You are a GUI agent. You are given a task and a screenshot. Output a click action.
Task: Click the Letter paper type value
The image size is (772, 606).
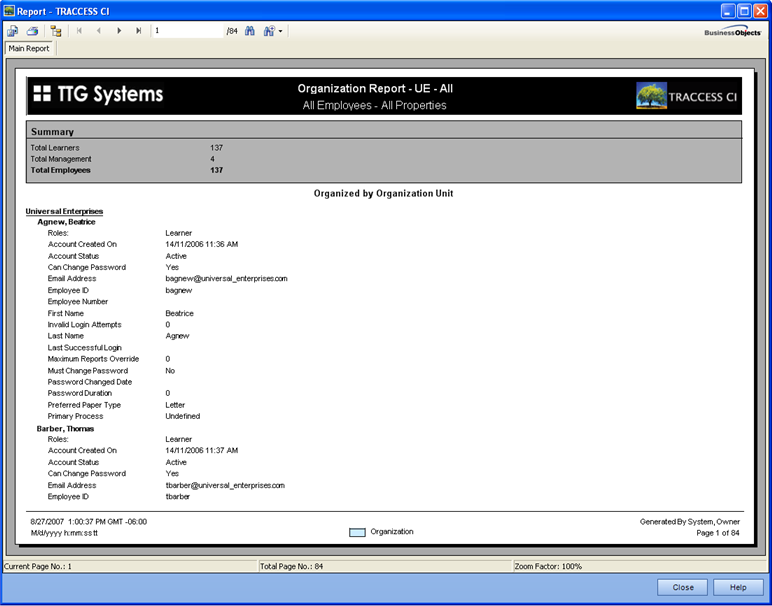point(175,405)
